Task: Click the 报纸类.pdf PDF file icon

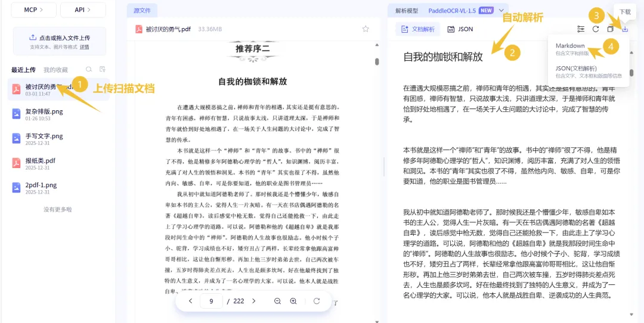Action: [17, 163]
